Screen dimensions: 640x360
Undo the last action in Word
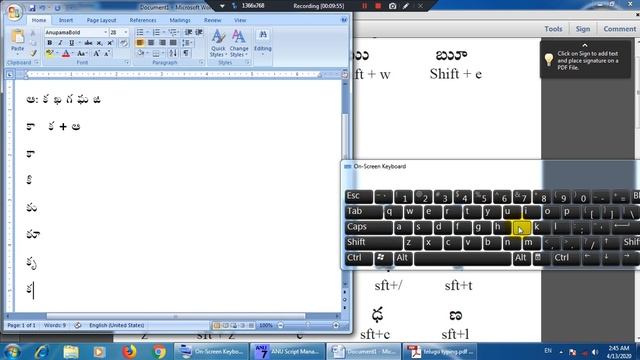(42, 8)
